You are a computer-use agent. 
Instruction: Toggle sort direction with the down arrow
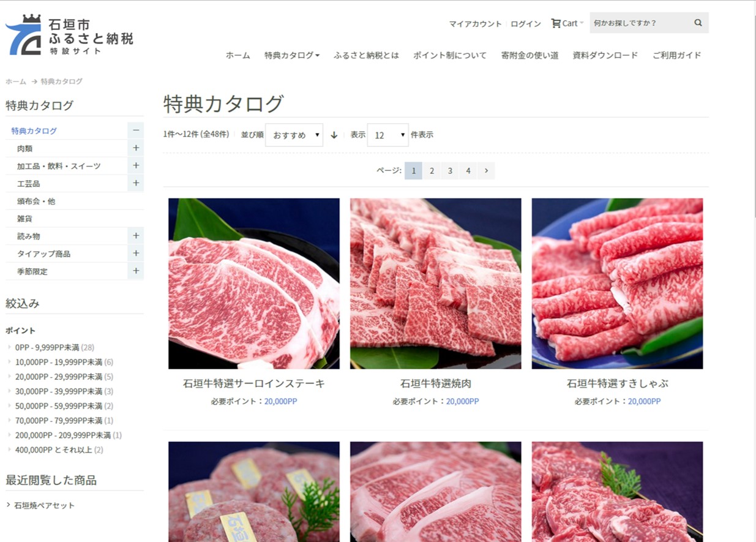click(334, 135)
